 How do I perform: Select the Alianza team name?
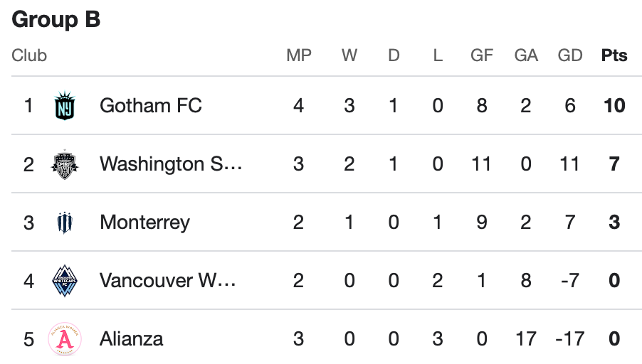click(131, 338)
